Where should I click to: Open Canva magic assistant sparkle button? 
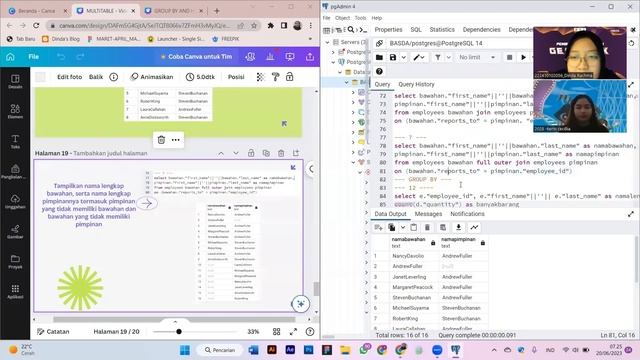(x=301, y=304)
